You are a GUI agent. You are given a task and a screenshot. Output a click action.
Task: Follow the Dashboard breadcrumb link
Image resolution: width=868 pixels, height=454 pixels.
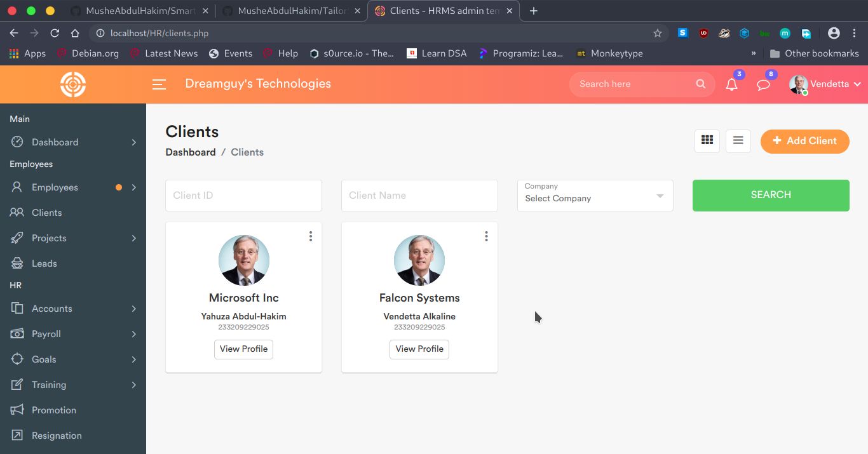click(x=191, y=152)
